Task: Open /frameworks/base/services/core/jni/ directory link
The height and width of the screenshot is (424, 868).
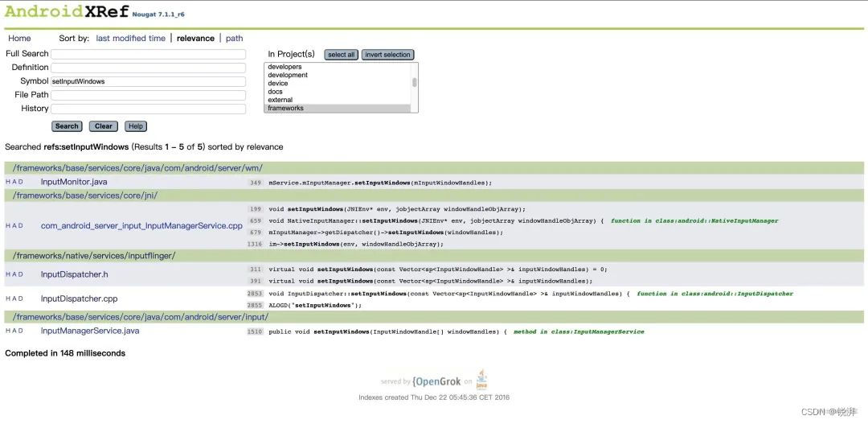Action: coord(85,196)
